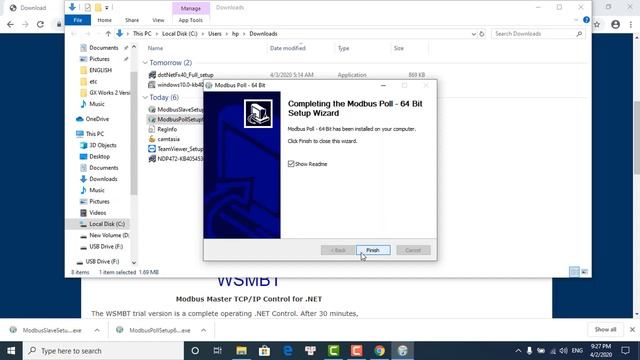The image size is (640, 360).
Task: Collapse the Today (6) file group
Action: point(145,97)
